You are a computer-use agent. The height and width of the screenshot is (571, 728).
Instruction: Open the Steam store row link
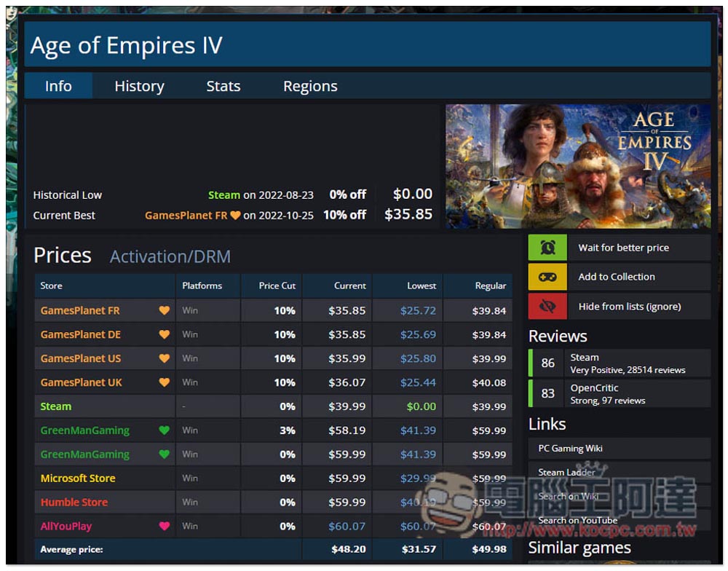[x=56, y=406]
